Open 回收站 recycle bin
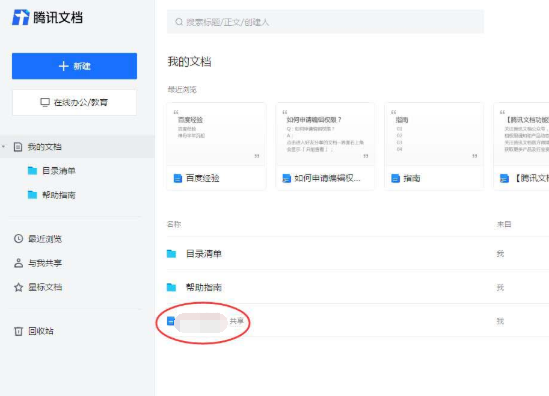 [41, 331]
